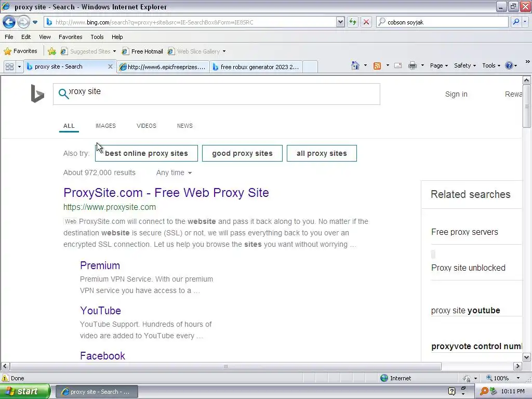The height and width of the screenshot is (399, 532).
Task: Click the good proxy sites suggestion
Action: click(x=242, y=153)
